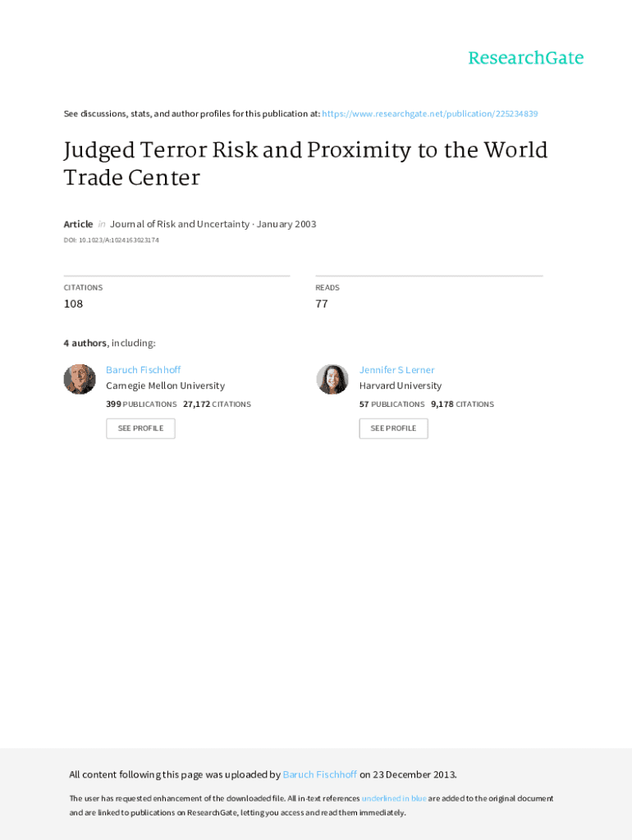Click the Journal of Risk and Uncertainty text
632x840 pixels.
(x=180, y=224)
